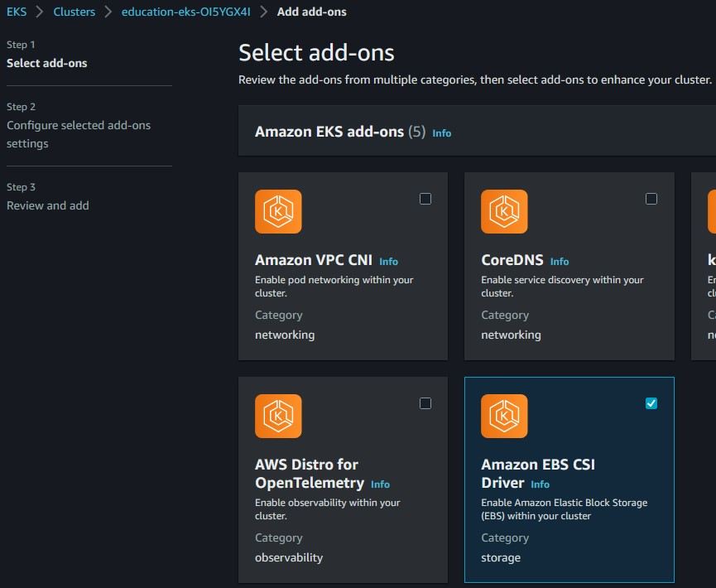The width and height of the screenshot is (716, 588).
Task: Jump to the Review and add step
Action: point(48,205)
